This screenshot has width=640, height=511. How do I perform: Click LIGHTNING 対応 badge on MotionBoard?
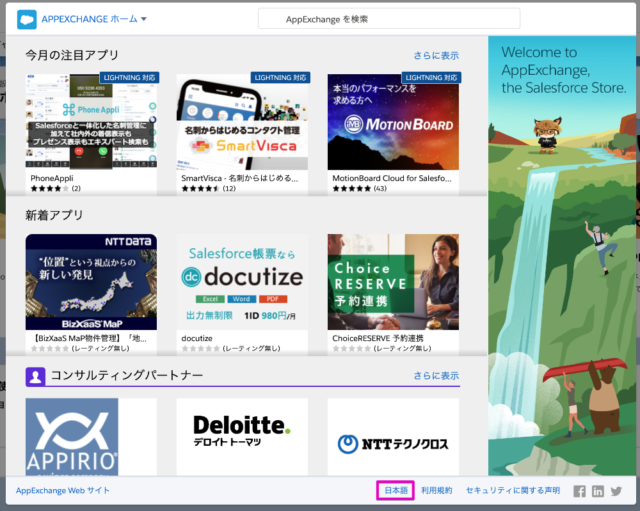point(431,78)
